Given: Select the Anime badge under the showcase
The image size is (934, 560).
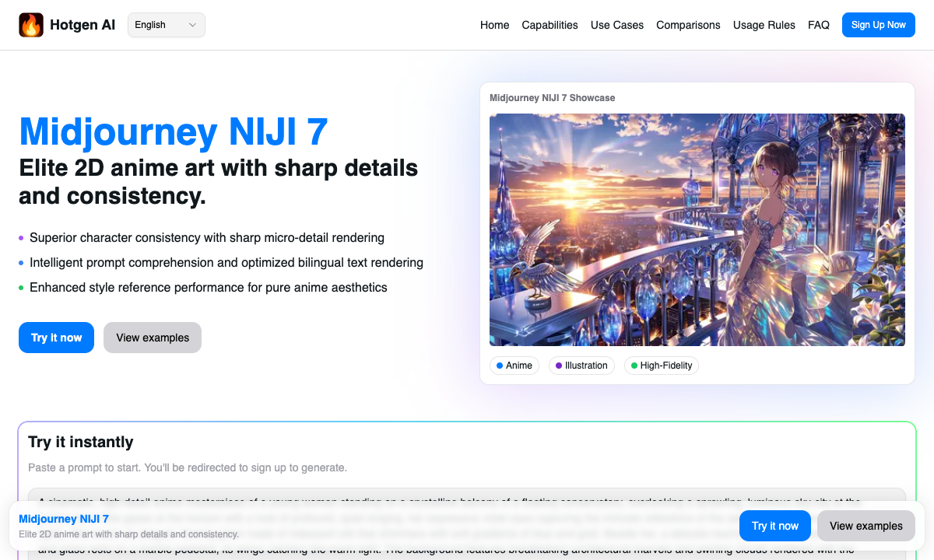Looking at the screenshot, I should tap(514, 366).
